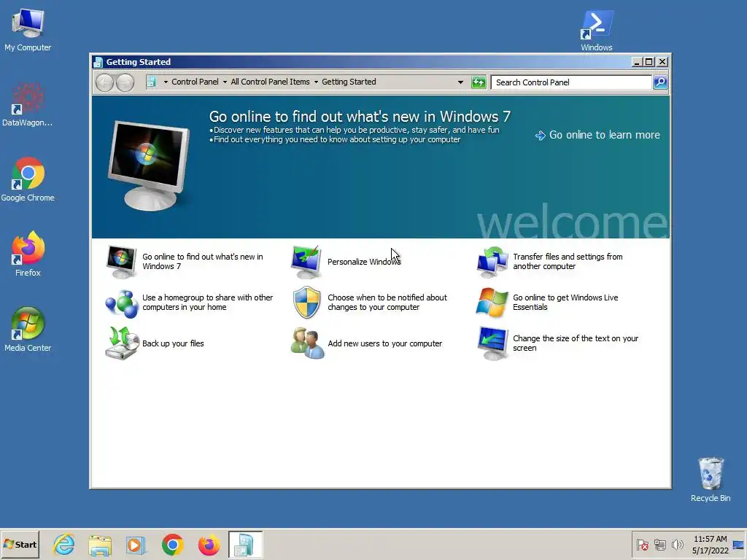The width and height of the screenshot is (747, 560).
Task: Select Change the size of the text label
Action: (576, 343)
